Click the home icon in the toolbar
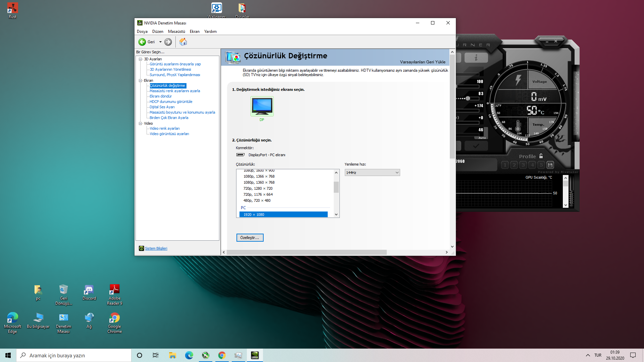Image resolution: width=644 pixels, height=362 pixels. [x=183, y=42]
